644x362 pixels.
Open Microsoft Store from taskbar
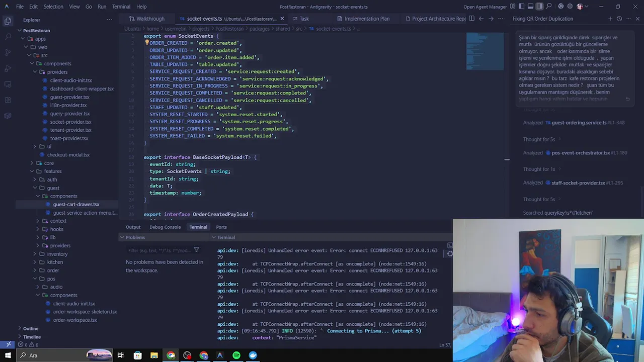(137, 355)
